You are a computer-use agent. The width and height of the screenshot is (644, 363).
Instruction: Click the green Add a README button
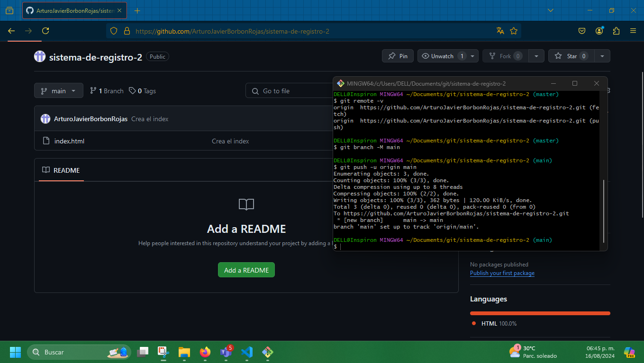[x=246, y=270]
